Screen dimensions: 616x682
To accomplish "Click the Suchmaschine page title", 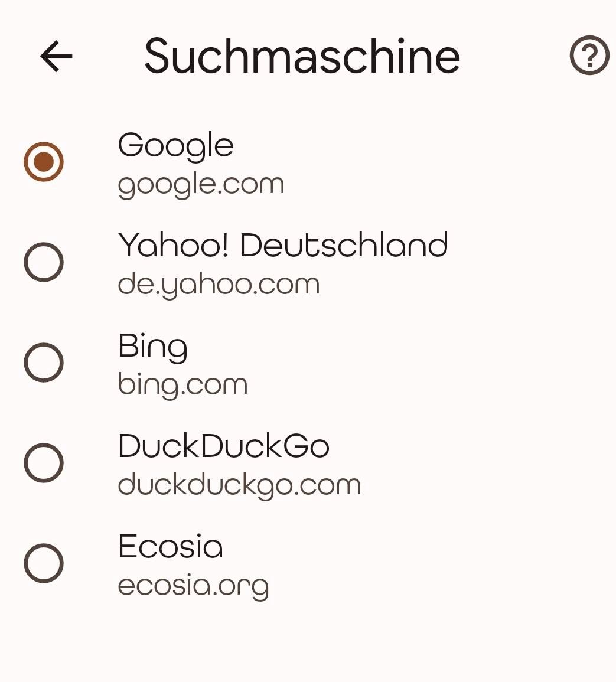I will pos(302,56).
